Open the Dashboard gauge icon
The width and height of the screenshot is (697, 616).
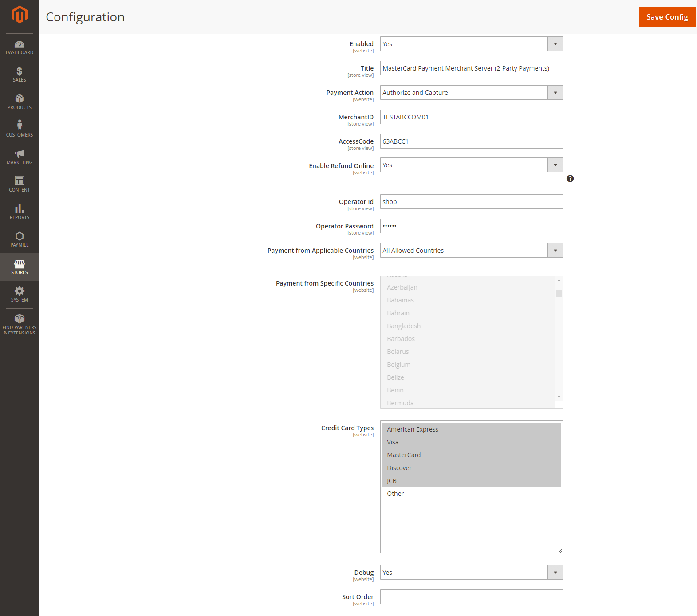20,44
